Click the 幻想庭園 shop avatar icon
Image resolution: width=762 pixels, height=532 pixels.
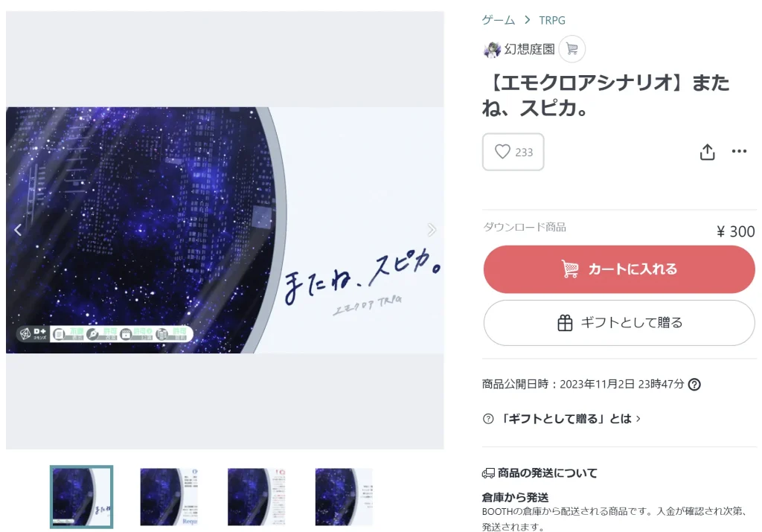[x=492, y=50]
